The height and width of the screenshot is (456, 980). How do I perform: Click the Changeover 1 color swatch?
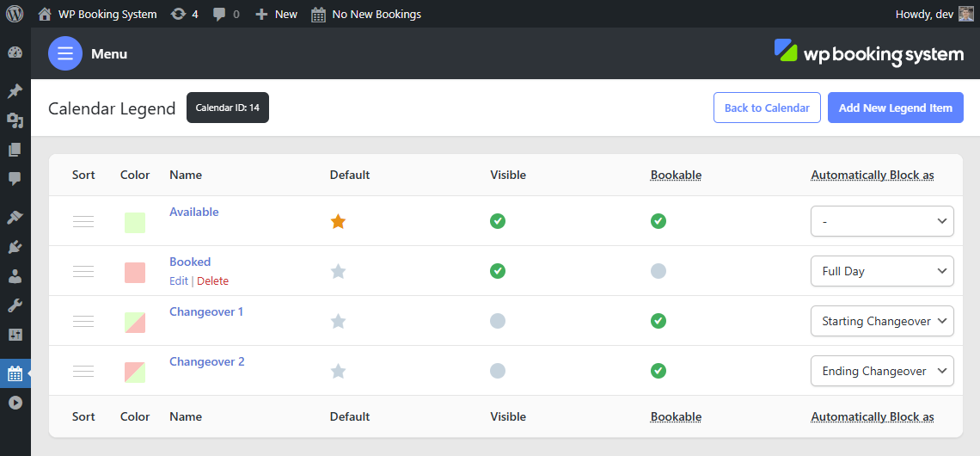pyautogui.click(x=135, y=323)
